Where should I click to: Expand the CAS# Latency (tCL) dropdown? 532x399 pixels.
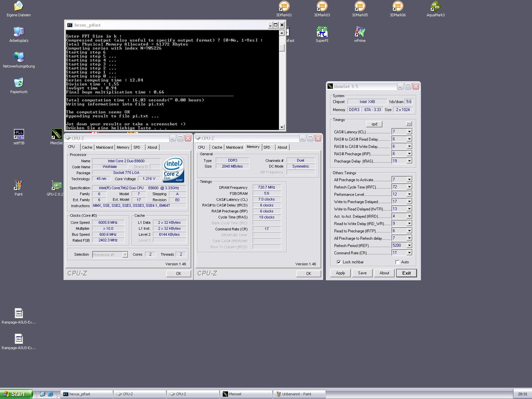(409, 132)
